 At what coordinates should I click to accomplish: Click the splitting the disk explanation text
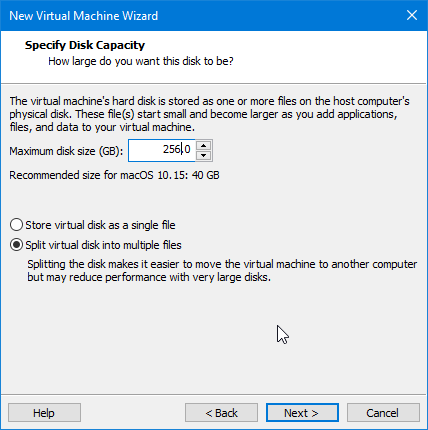[x=222, y=271]
